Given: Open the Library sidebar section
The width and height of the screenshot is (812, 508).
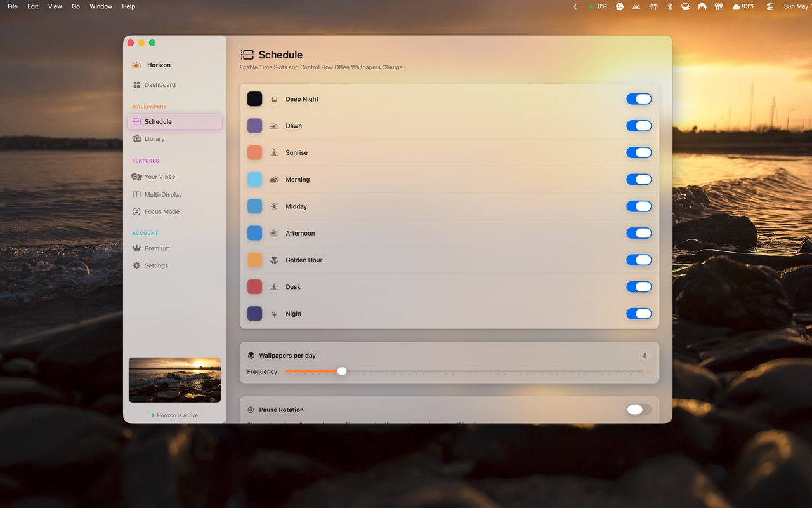Looking at the screenshot, I should click(x=174, y=138).
